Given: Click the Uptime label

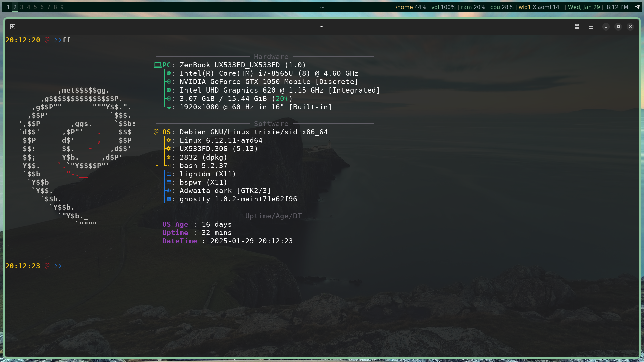Looking at the screenshot, I should coord(175,233).
